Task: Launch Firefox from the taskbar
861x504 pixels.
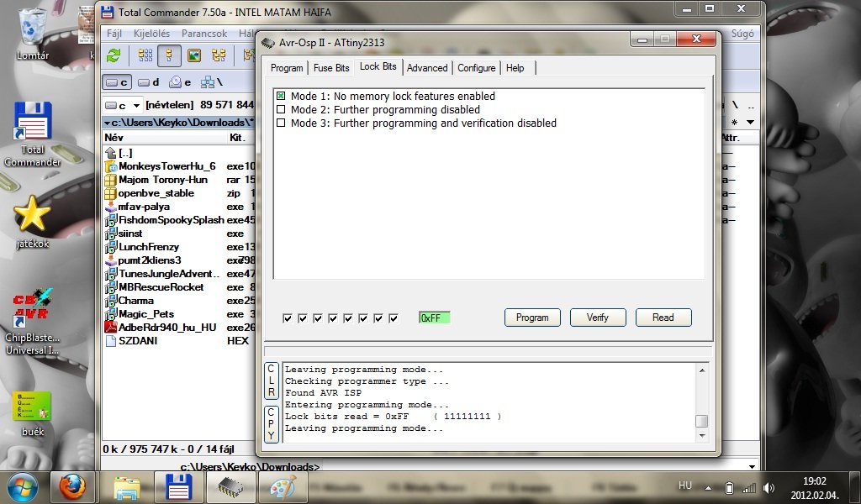Action: coord(72,487)
